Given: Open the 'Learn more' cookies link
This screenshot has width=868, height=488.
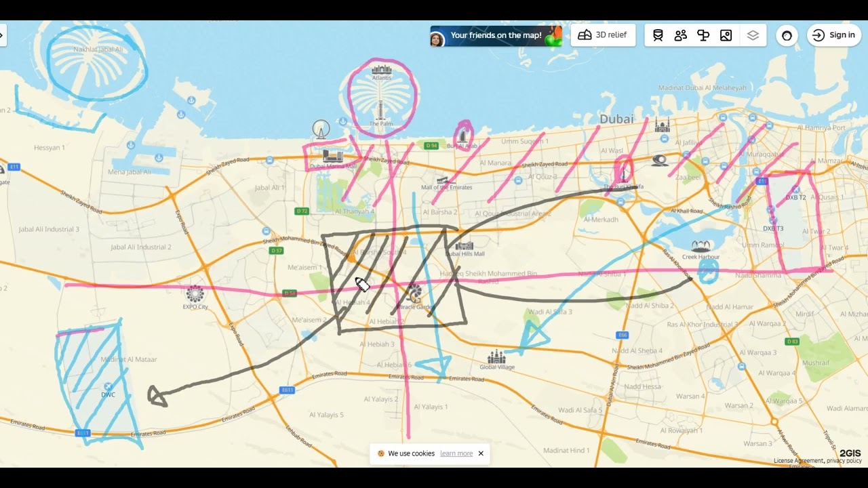Looking at the screenshot, I should 456,453.
